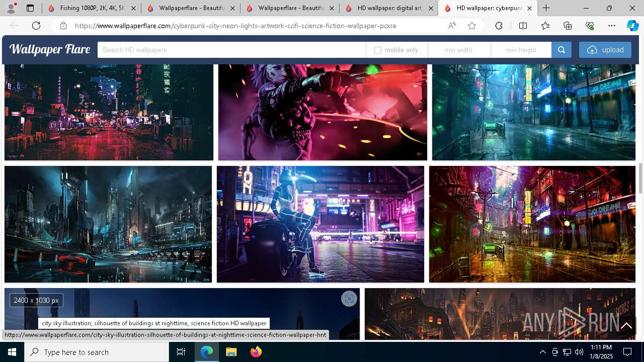Screen dimensions: 644x362
Task: Open Collections icon
Action: click(568, 26)
